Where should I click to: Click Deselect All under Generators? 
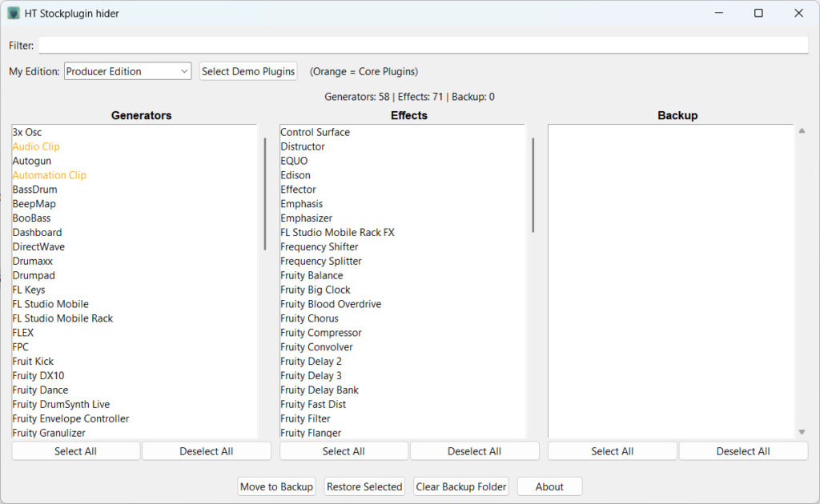point(207,451)
